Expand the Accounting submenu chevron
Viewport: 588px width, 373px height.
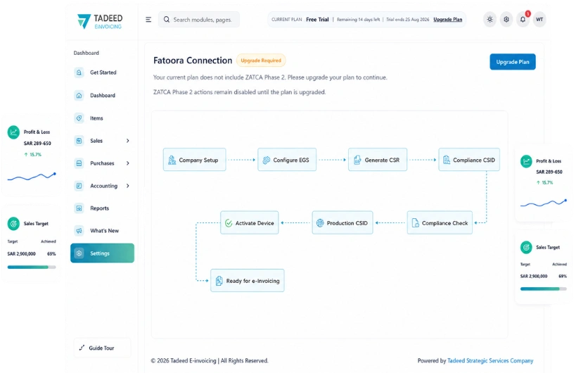(x=128, y=186)
